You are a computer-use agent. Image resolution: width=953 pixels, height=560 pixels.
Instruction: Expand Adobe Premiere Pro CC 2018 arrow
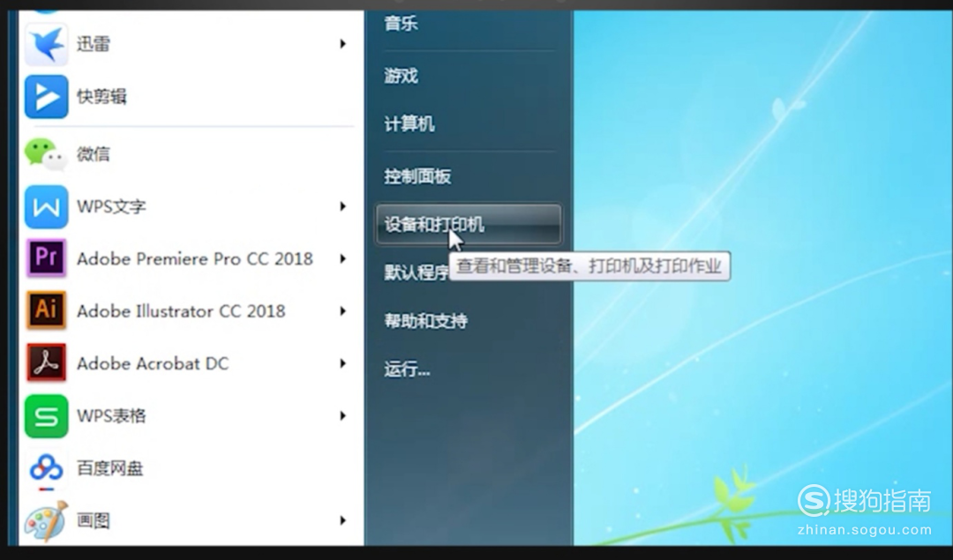click(342, 258)
